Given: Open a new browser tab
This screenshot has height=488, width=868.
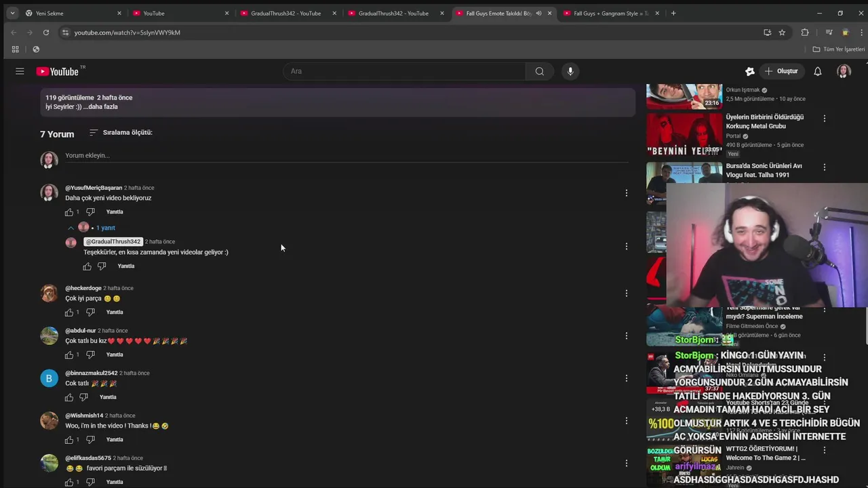Looking at the screenshot, I should pos(673,13).
